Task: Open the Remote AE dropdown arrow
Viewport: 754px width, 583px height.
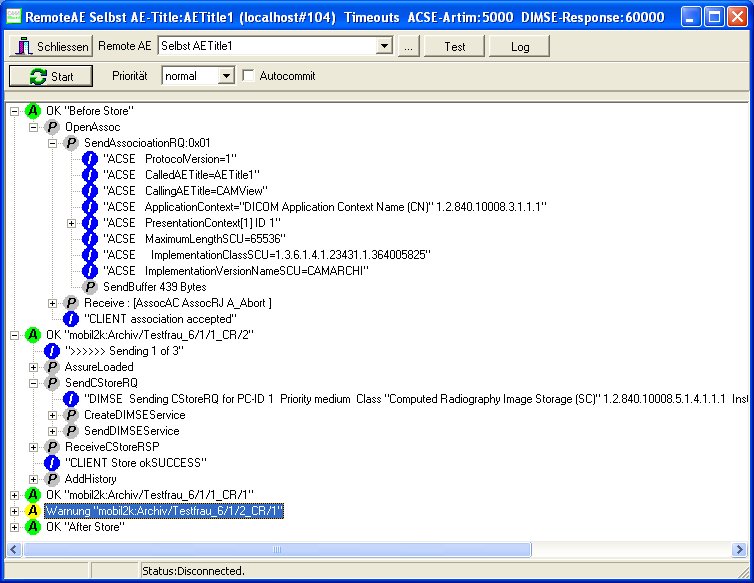Action: 384,46
